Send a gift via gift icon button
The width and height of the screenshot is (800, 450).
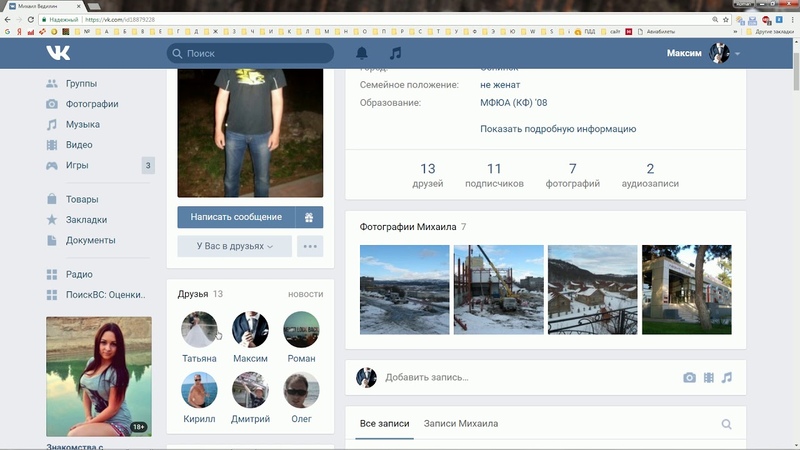pyautogui.click(x=309, y=217)
